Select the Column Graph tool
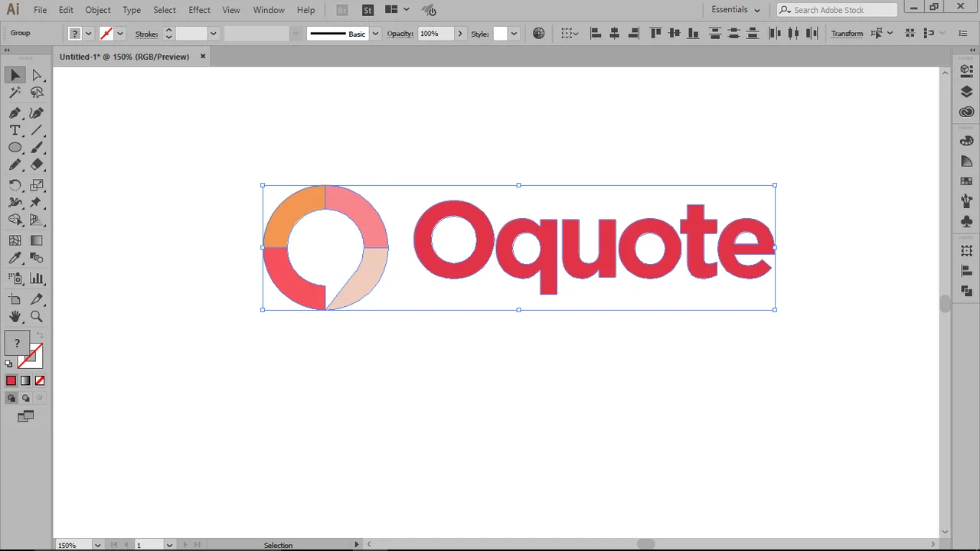This screenshot has width=980, height=551. (x=37, y=279)
